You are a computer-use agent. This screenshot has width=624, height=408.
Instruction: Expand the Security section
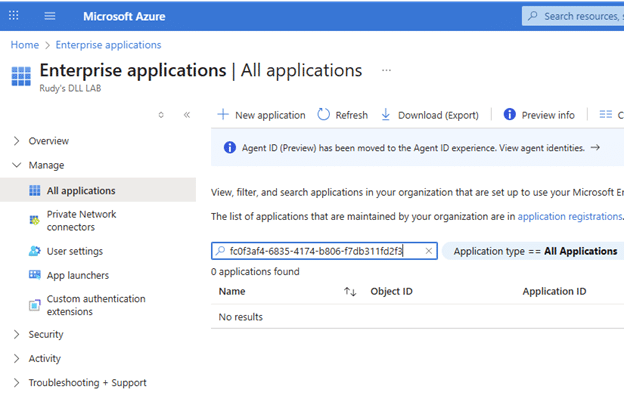click(17, 335)
